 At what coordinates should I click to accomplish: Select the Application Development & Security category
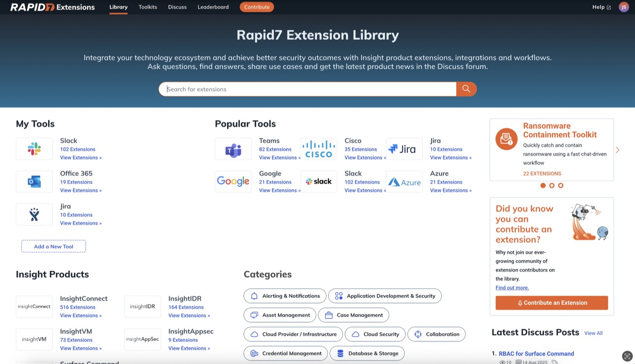tap(385, 296)
